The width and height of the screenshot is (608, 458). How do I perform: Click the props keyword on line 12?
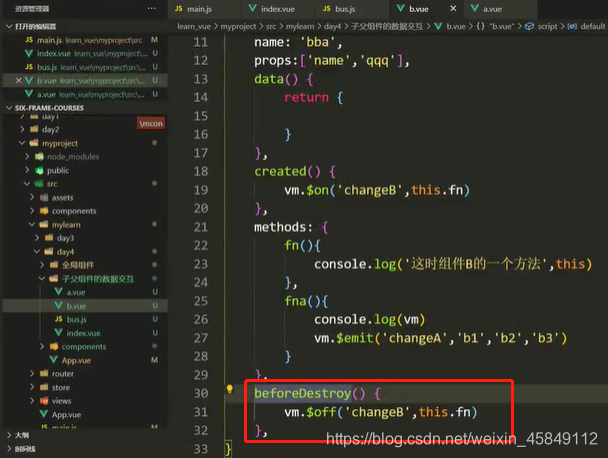pos(273,61)
